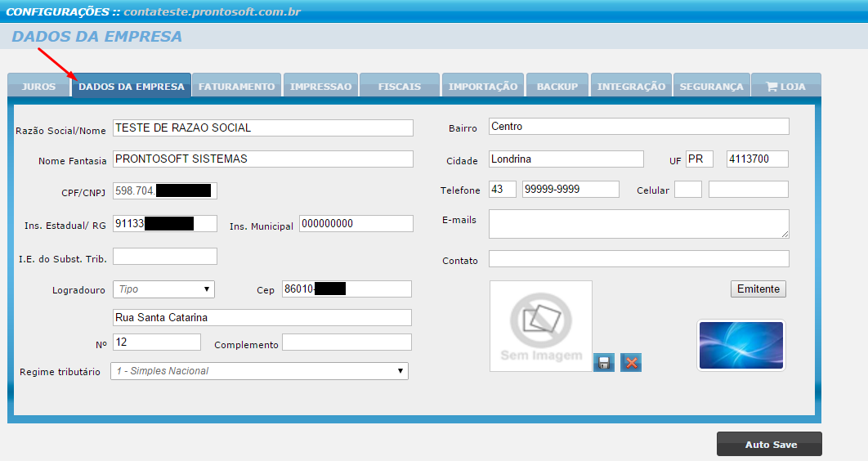Image resolution: width=868 pixels, height=461 pixels.
Task: Click the Emitente button
Action: tap(758, 289)
